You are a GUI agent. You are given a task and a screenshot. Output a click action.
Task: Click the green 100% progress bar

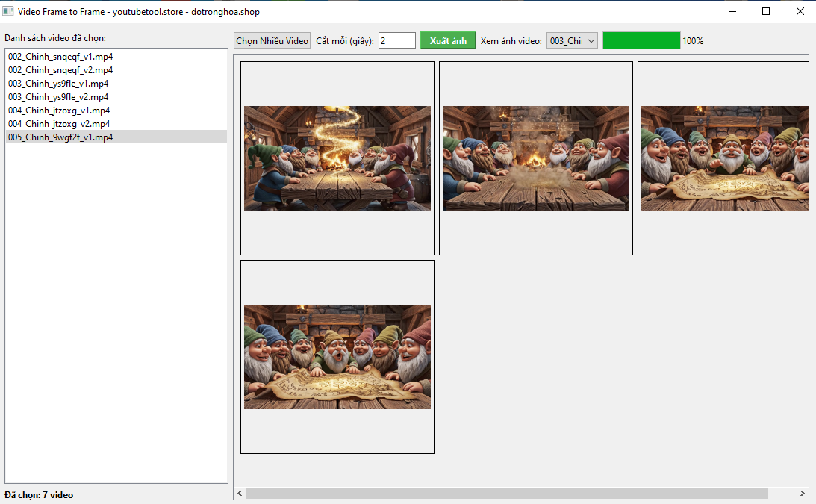click(x=641, y=40)
